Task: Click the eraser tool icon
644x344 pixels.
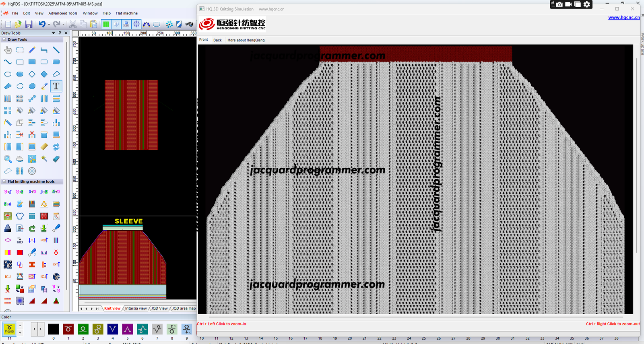Action: point(56,159)
